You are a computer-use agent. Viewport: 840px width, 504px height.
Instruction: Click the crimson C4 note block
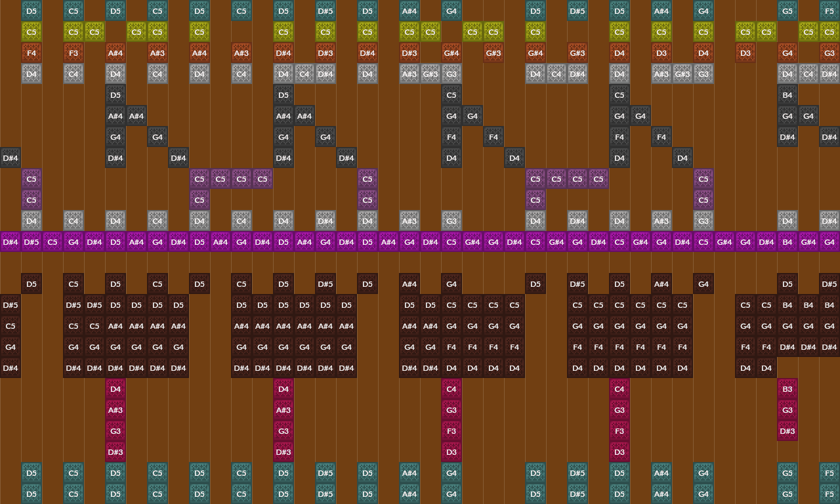coord(451,389)
